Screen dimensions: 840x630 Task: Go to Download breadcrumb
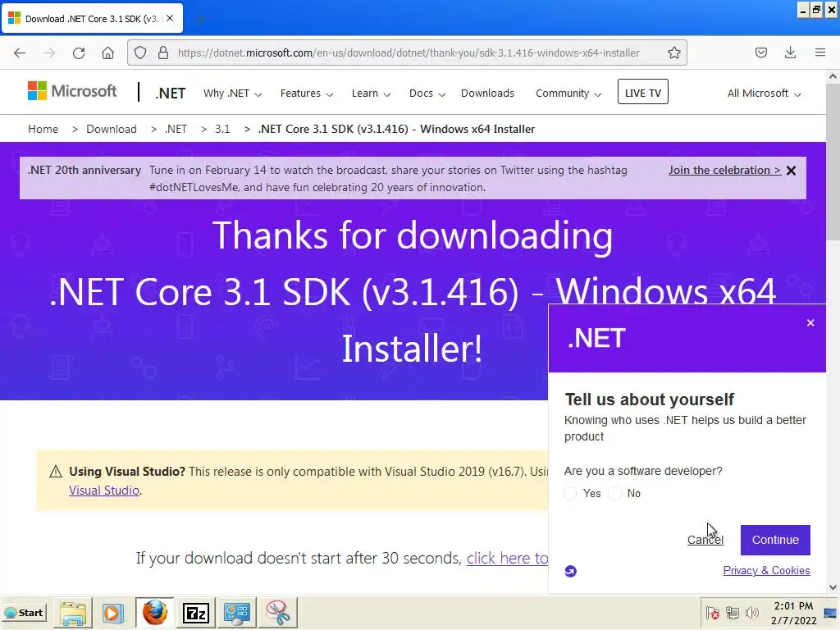coord(112,129)
